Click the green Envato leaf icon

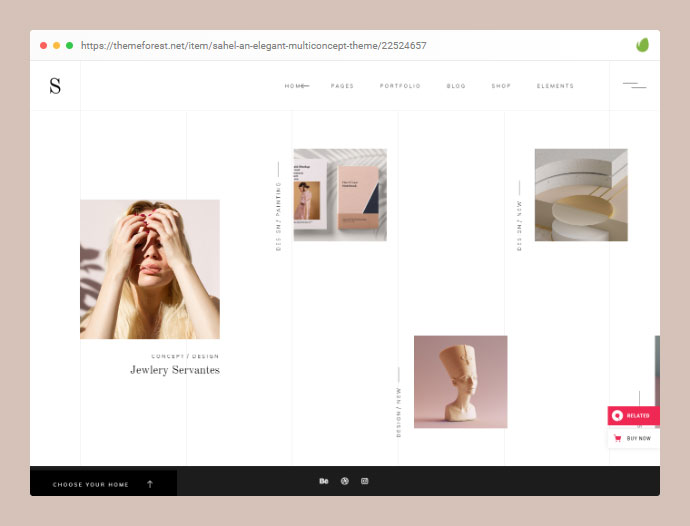click(x=642, y=45)
